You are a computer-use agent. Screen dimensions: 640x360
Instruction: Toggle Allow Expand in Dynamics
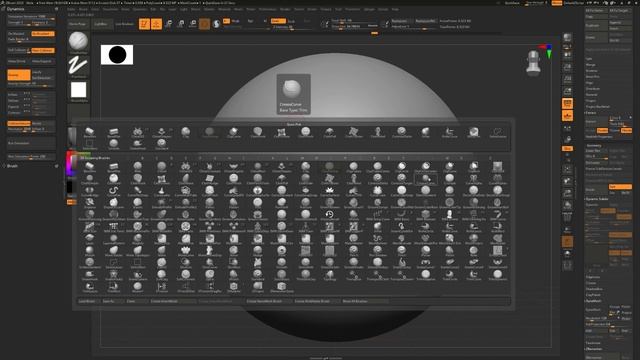pos(43,61)
